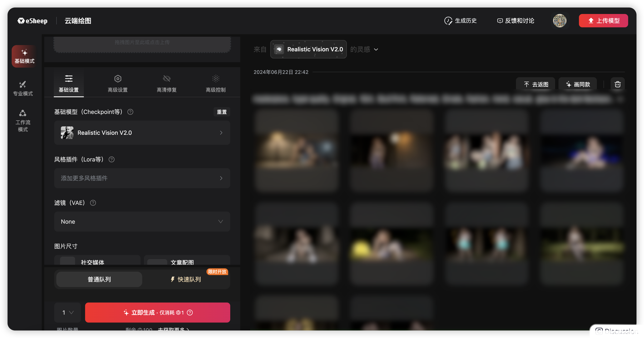Expand image count dropdown showing 1
Image resolution: width=644 pixels, height=338 pixels.
68,313
